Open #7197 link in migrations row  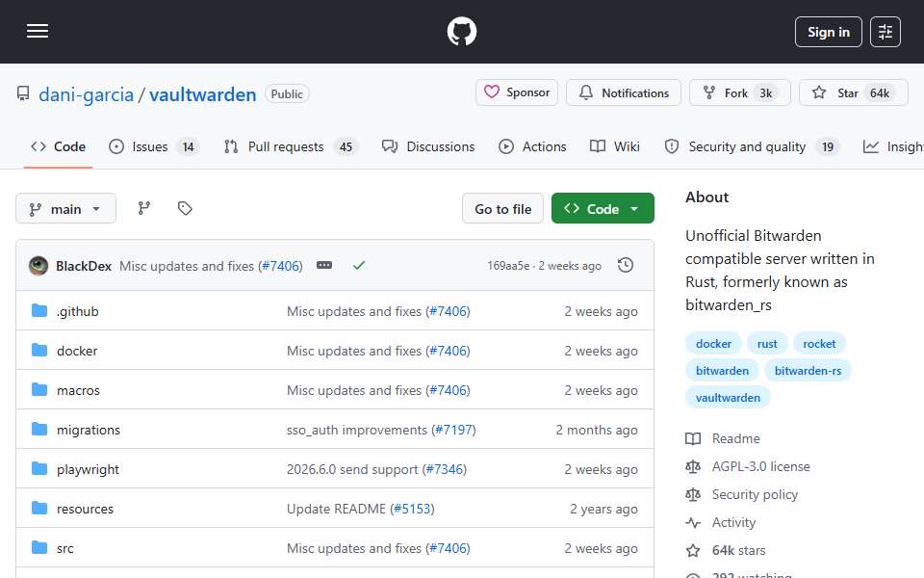coord(453,430)
